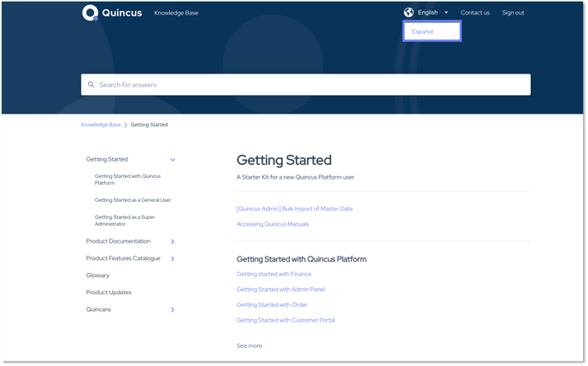Open Getting Started with Customer Portal article
This screenshot has height=366, width=588.
pos(285,320)
